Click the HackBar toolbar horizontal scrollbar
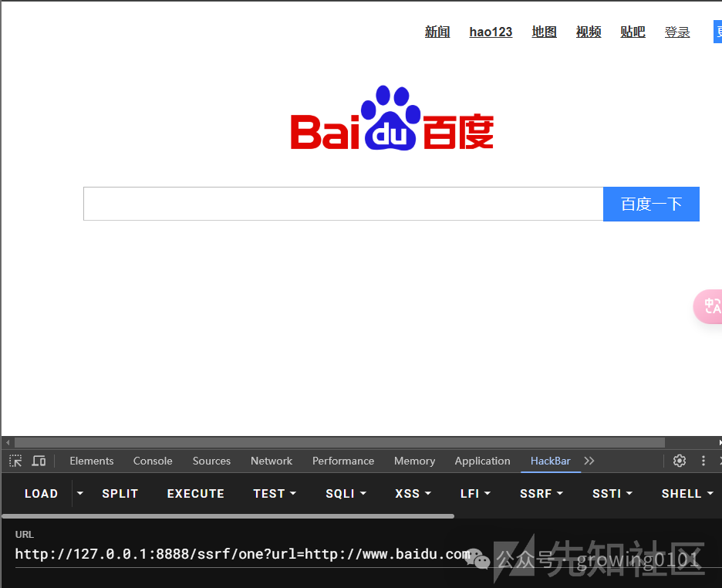This screenshot has height=588, width=722. pos(228,516)
